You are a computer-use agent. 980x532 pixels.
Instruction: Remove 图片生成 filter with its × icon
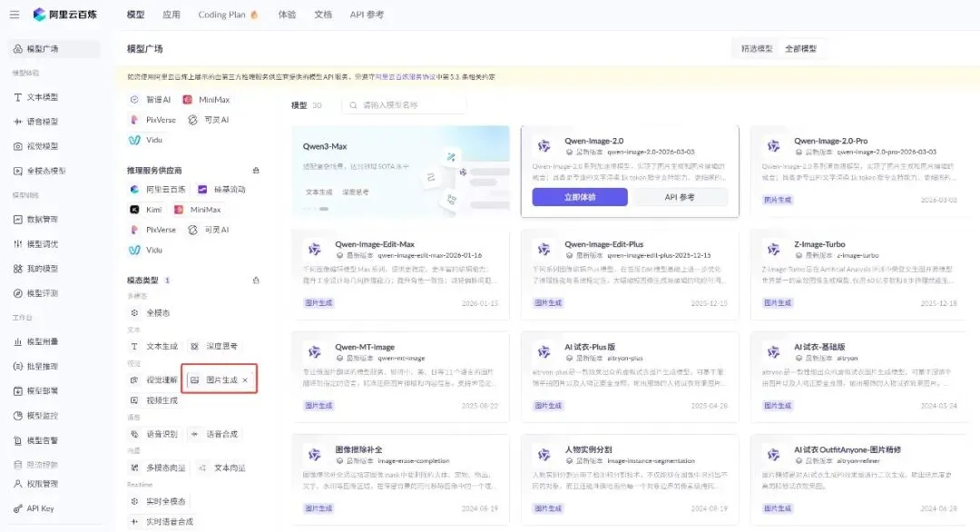pos(246,380)
